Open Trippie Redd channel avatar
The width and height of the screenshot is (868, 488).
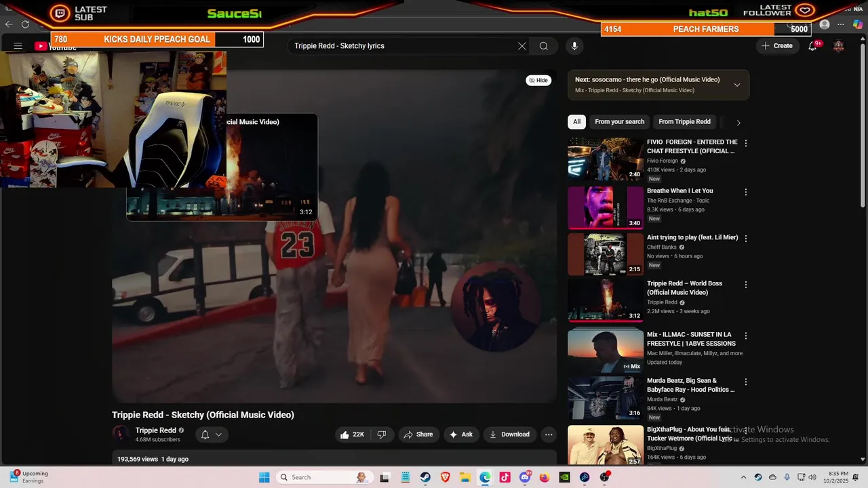pos(121,434)
